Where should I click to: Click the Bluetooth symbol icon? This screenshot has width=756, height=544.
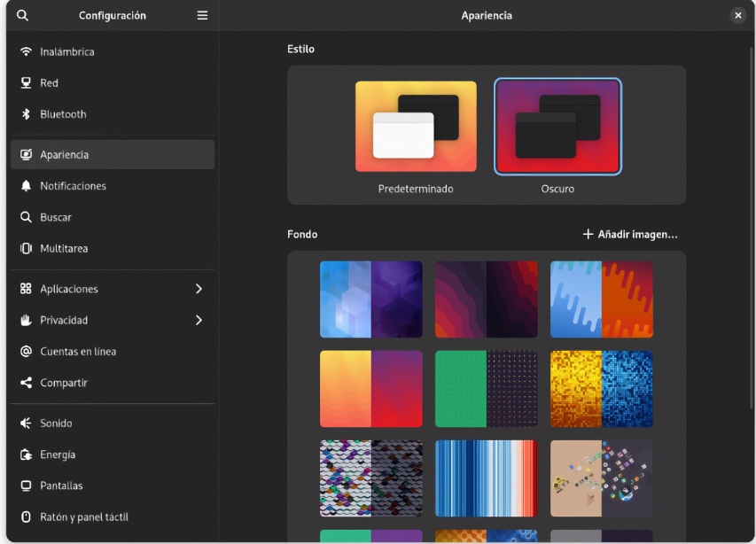(x=26, y=114)
